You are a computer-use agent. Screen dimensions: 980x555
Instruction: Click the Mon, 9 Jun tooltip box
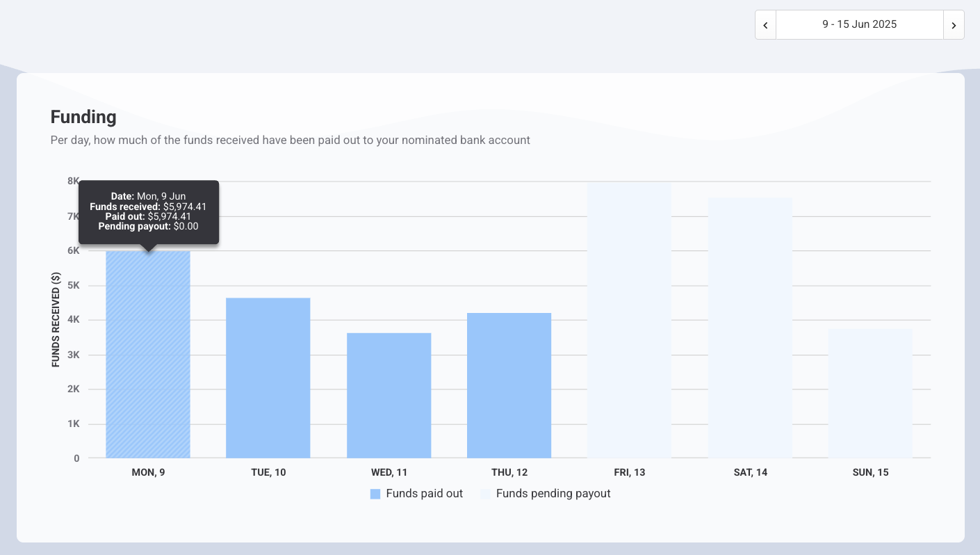point(149,211)
